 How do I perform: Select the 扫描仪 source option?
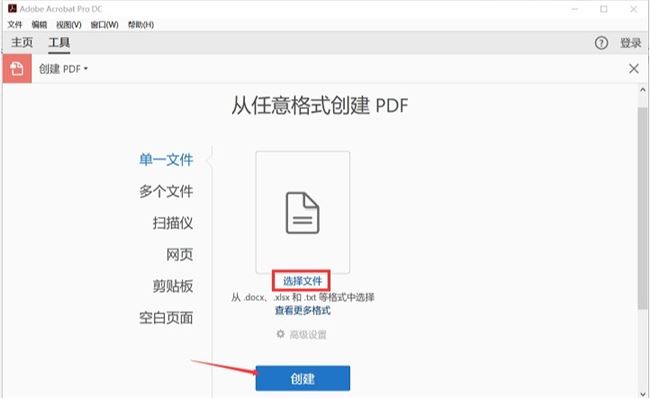pos(173,223)
